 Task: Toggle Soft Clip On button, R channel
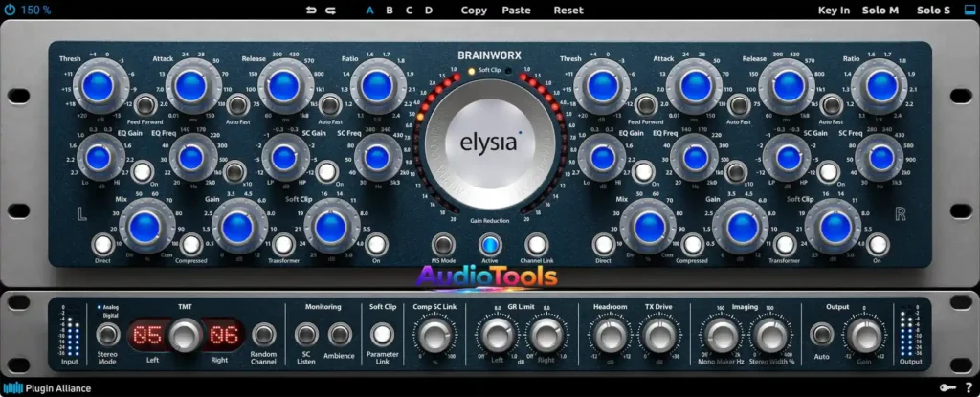(879, 245)
